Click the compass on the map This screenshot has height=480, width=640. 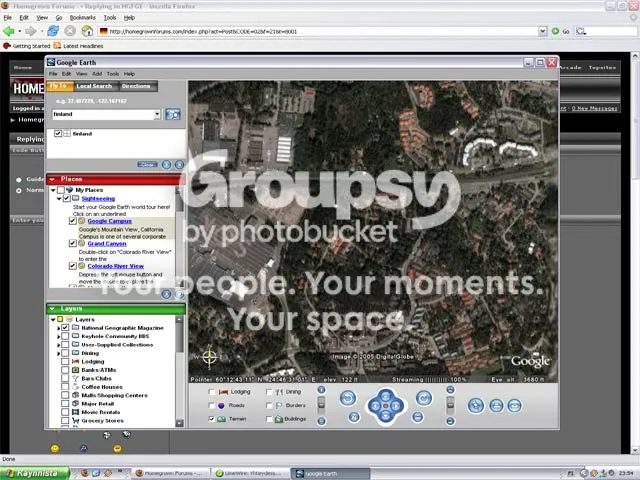click(210, 357)
